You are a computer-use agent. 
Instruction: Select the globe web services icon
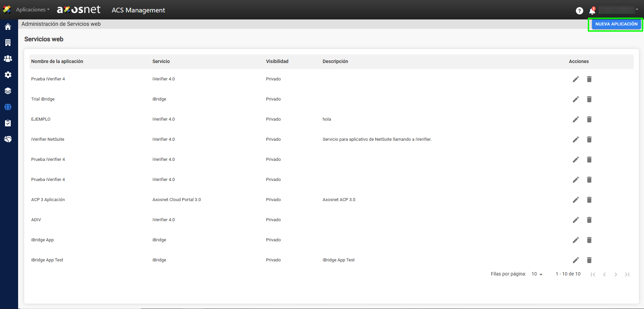coord(8,107)
